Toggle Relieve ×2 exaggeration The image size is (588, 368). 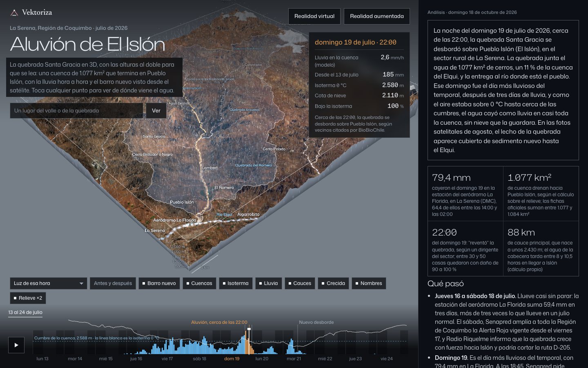(28, 298)
